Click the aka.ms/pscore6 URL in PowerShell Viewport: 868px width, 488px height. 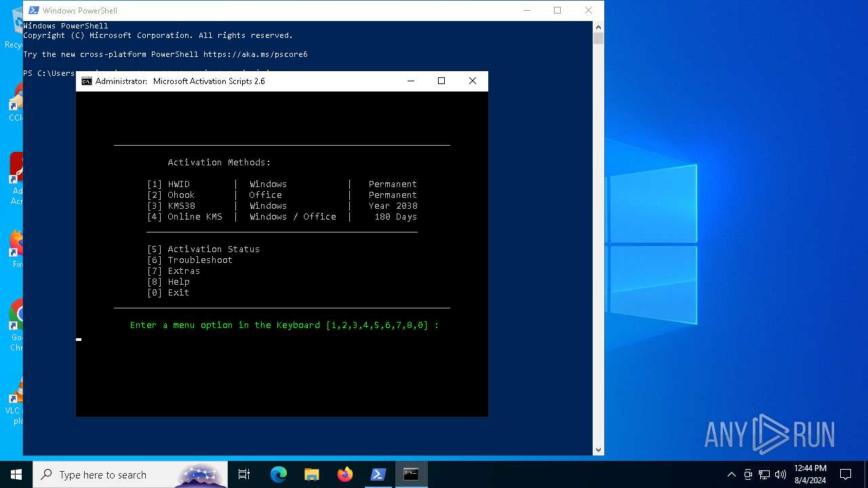(256, 54)
